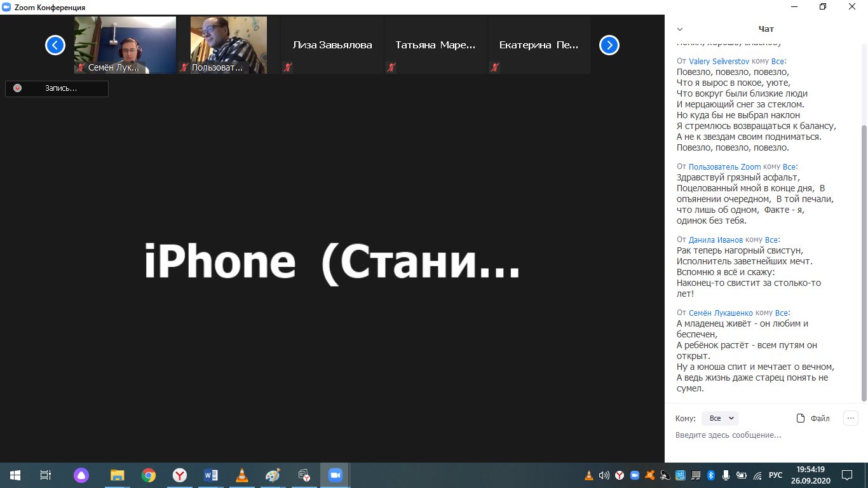Click the muted mic icon on Пользоват... tile
Viewport: 868px width, 488px height.
(x=184, y=67)
